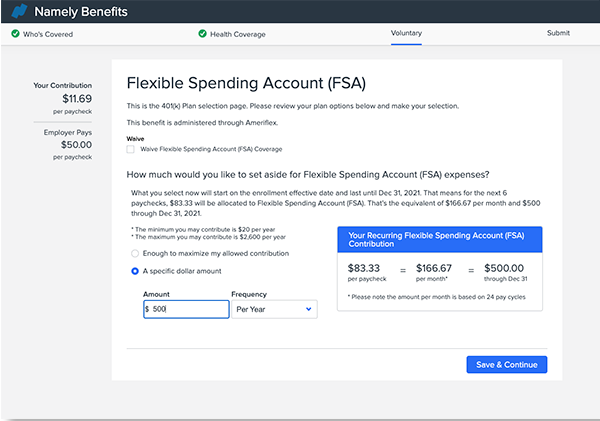Click the $500.00 through Dec 31 value
This screenshot has width=600, height=421.
tap(507, 268)
